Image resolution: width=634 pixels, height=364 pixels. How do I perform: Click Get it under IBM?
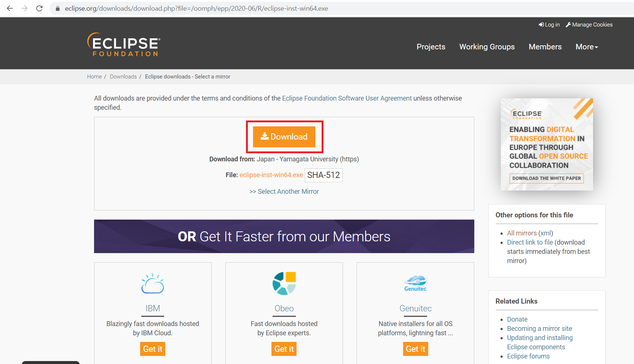(153, 349)
